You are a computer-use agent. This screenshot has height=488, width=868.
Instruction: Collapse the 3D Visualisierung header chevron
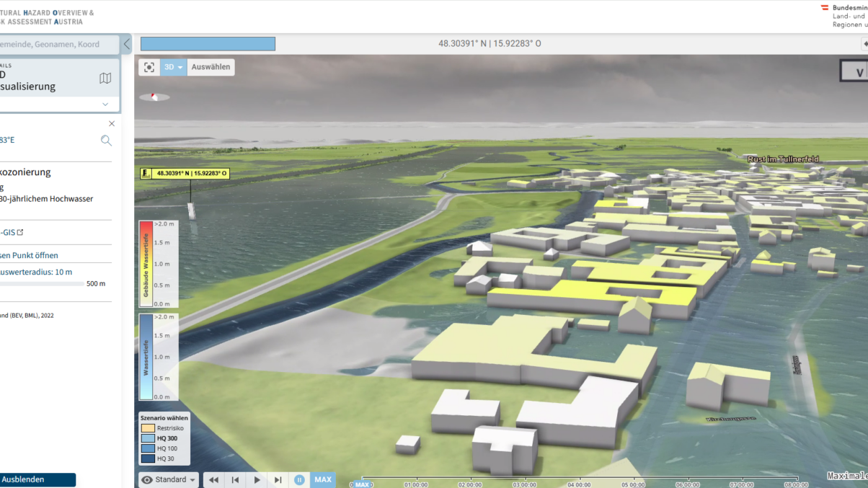[x=105, y=104]
